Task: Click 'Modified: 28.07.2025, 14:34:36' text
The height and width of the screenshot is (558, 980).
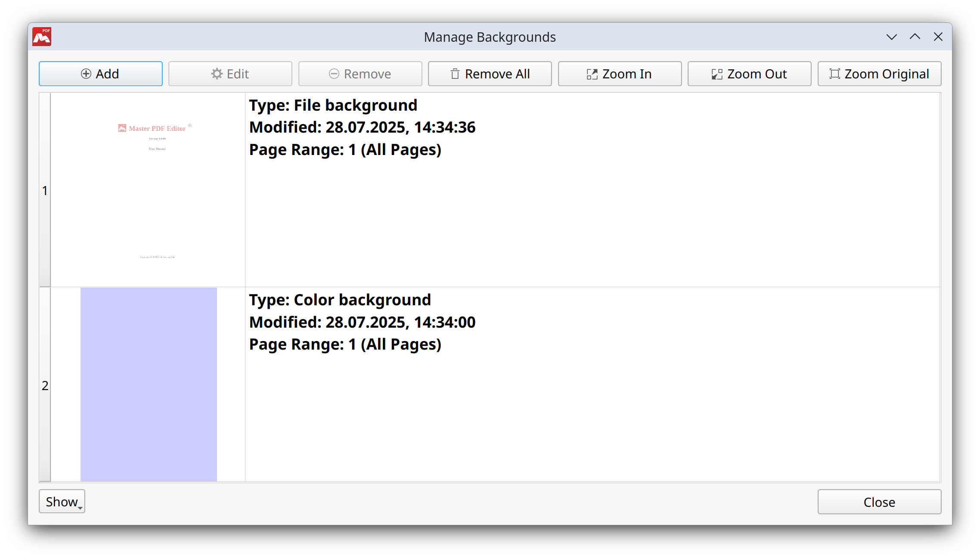Action: pyautogui.click(x=363, y=127)
